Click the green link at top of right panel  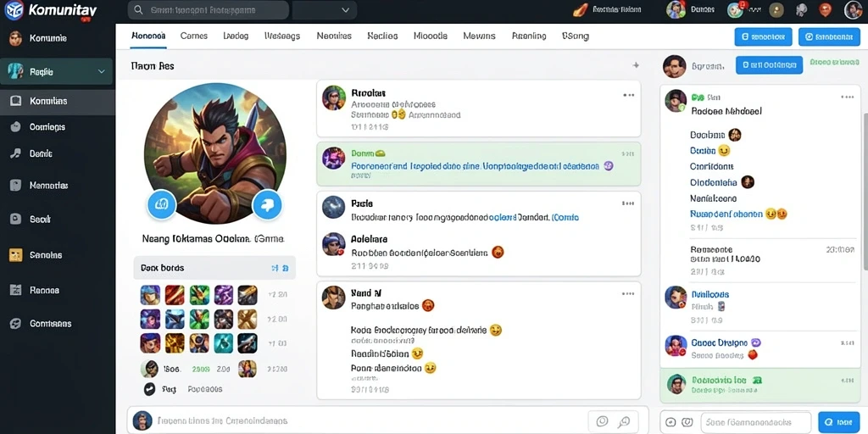point(834,63)
